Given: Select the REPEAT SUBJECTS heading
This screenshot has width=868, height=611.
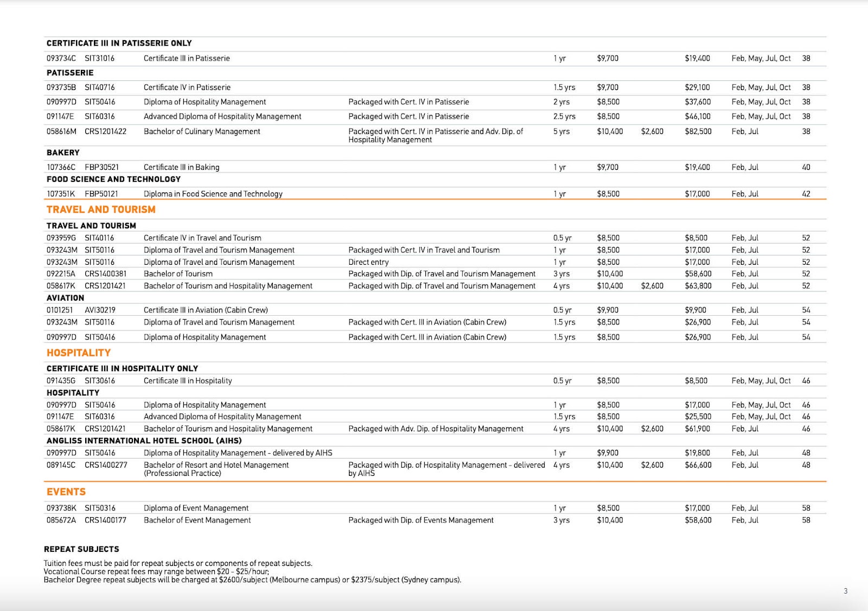Looking at the screenshot, I should [81, 549].
